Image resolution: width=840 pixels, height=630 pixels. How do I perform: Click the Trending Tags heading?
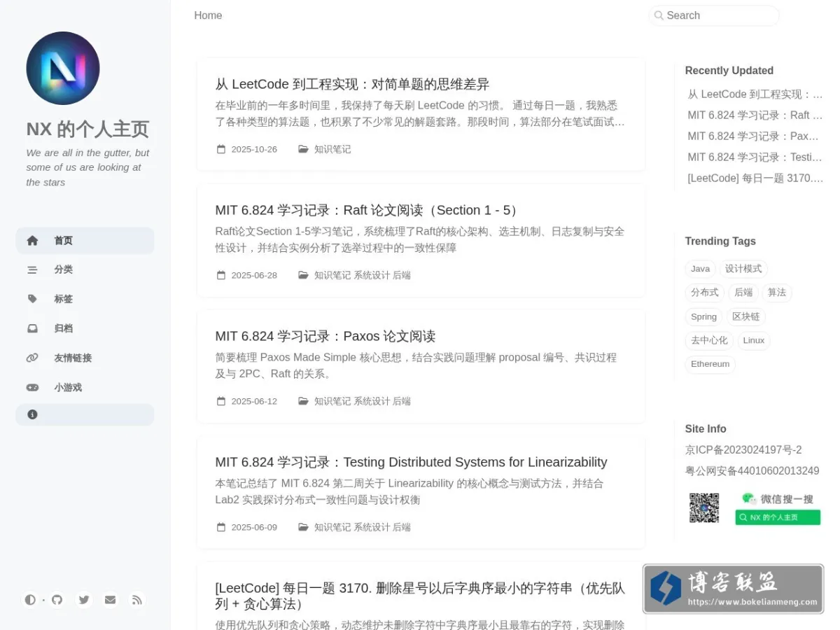coord(720,241)
